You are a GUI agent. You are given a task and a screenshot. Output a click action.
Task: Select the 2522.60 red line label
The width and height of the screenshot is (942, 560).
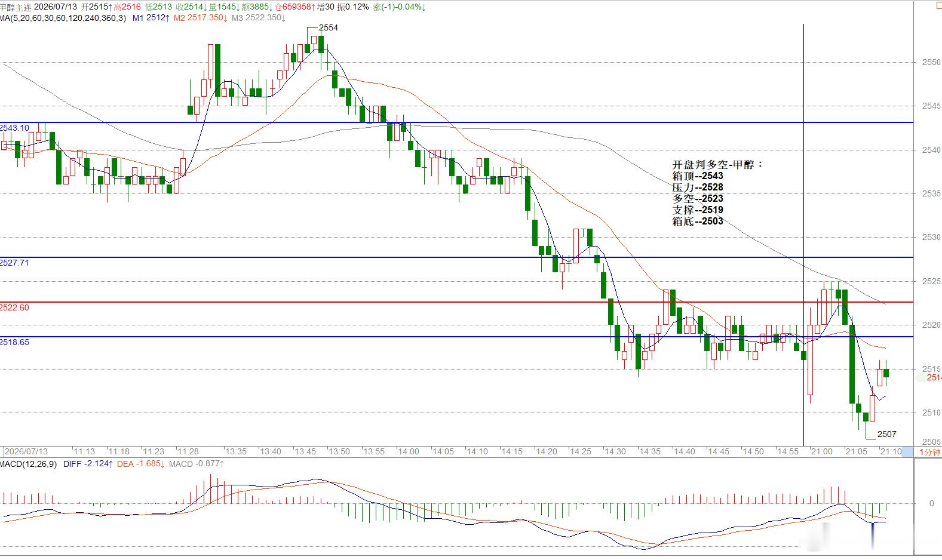(x=14, y=307)
